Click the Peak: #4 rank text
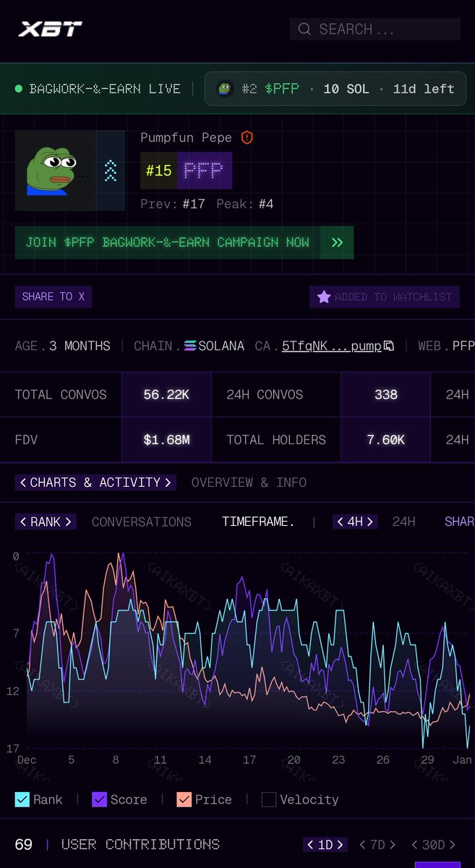Viewport: 475px width, 868px height. (x=245, y=204)
